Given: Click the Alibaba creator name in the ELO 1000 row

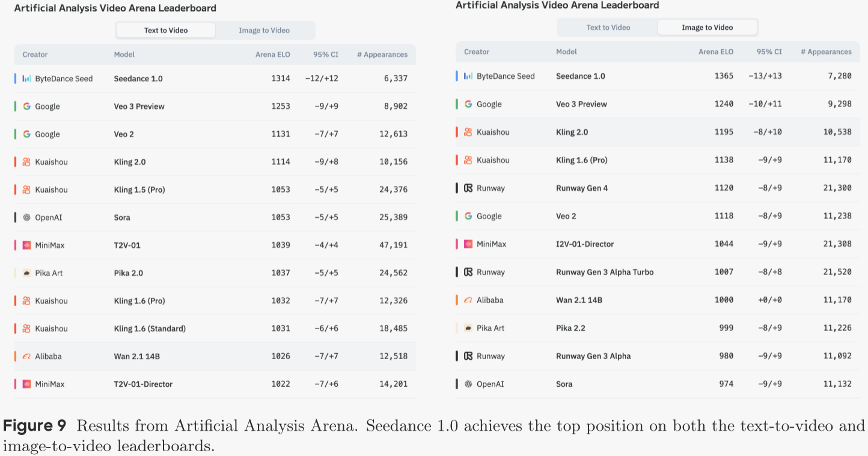Looking at the screenshot, I should [x=490, y=300].
